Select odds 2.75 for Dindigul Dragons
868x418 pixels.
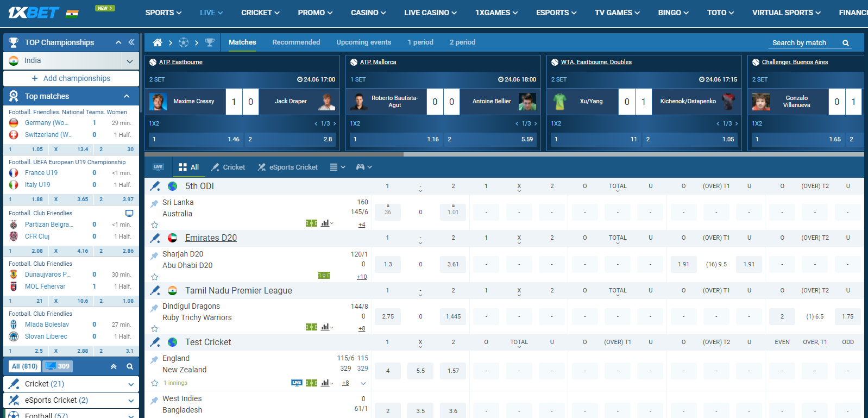click(388, 316)
